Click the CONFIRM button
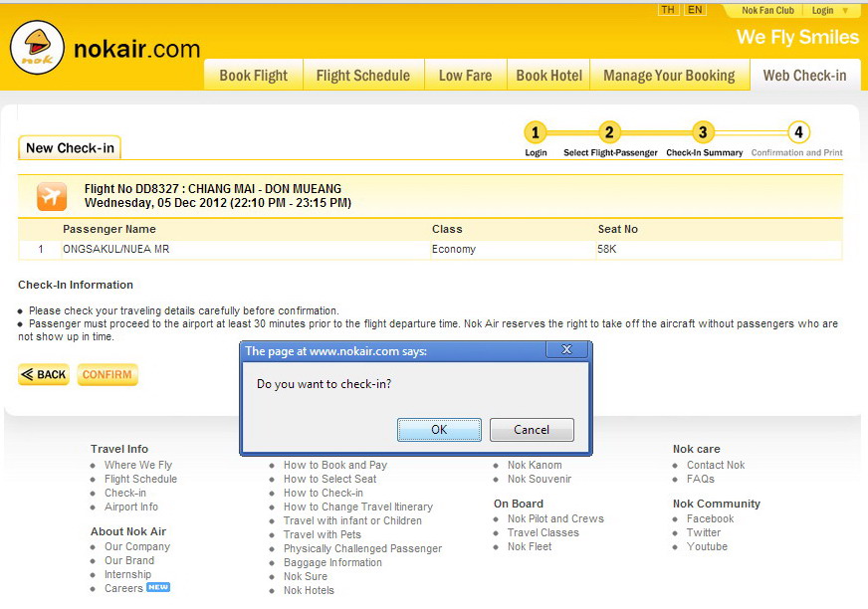Viewport: 868px width, 609px height. click(x=108, y=375)
